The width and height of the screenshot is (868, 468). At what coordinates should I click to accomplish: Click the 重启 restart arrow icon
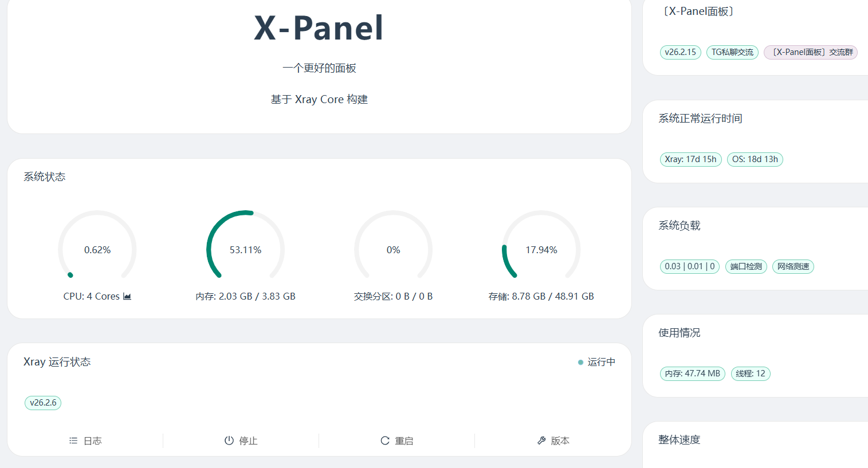coord(385,441)
